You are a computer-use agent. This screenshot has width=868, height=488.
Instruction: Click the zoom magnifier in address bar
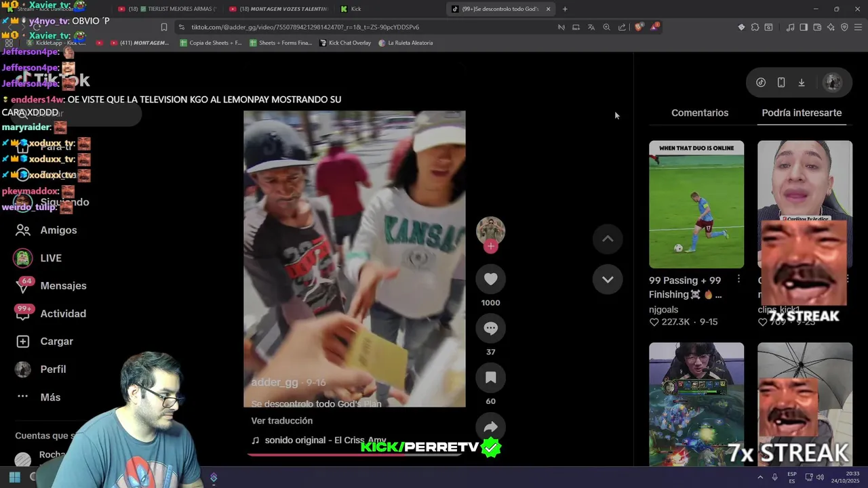pyautogui.click(x=606, y=27)
